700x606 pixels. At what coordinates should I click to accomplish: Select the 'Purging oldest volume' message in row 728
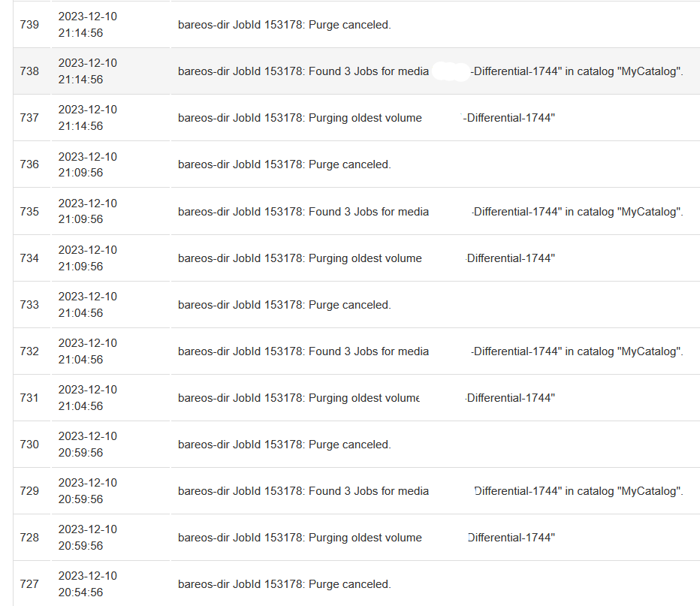click(x=300, y=538)
